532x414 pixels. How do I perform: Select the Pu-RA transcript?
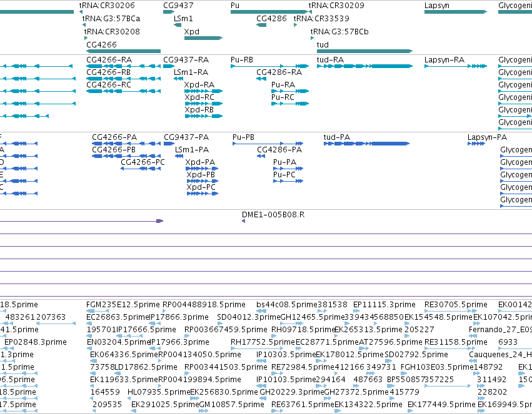point(290,91)
